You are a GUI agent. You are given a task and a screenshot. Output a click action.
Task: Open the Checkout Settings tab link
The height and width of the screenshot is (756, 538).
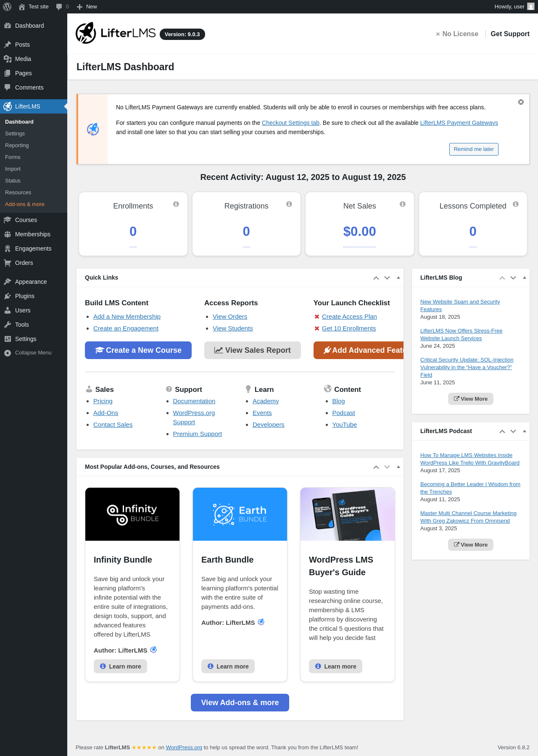pyautogui.click(x=290, y=123)
